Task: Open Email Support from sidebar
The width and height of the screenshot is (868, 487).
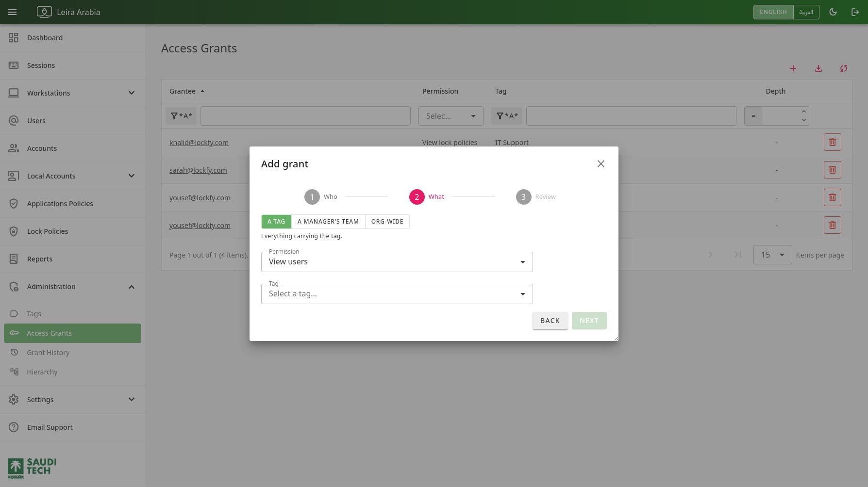Action: tap(72, 427)
